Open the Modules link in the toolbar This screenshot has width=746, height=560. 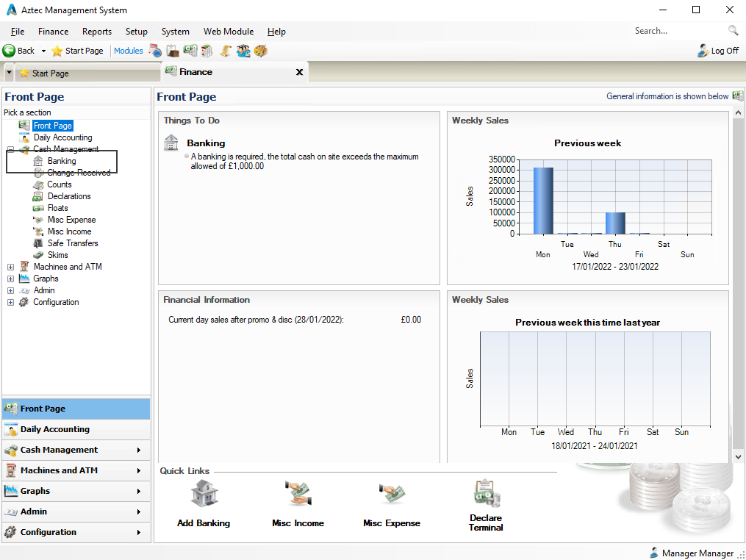click(129, 51)
